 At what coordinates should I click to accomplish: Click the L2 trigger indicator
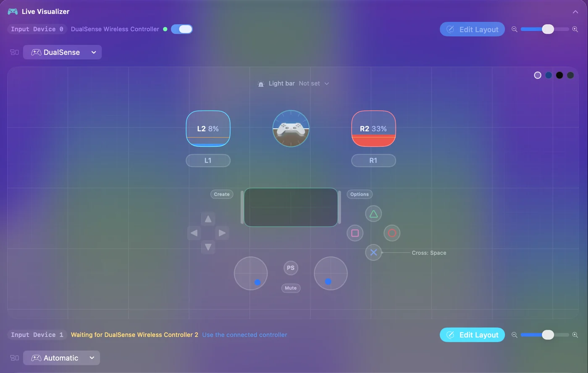[x=208, y=129]
